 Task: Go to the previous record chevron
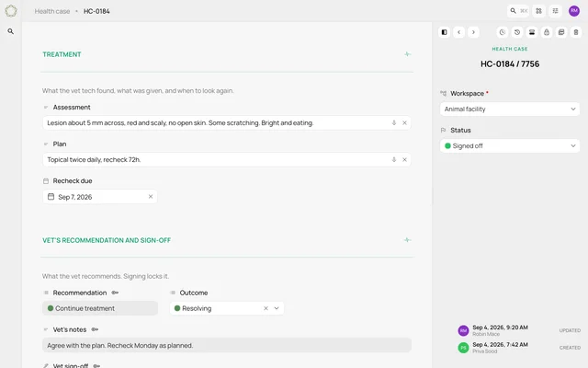pos(459,32)
